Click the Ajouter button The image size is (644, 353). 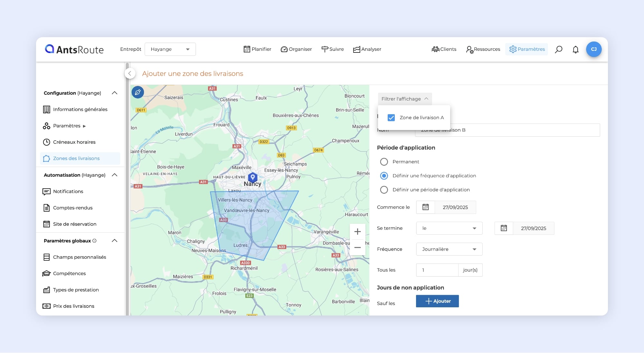[437, 301]
